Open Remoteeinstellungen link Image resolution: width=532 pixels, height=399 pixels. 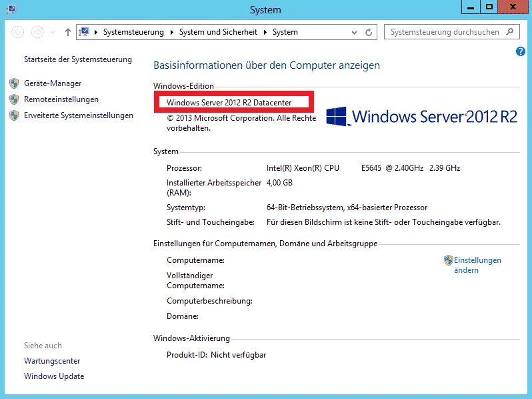pyautogui.click(x=61, y=99)
